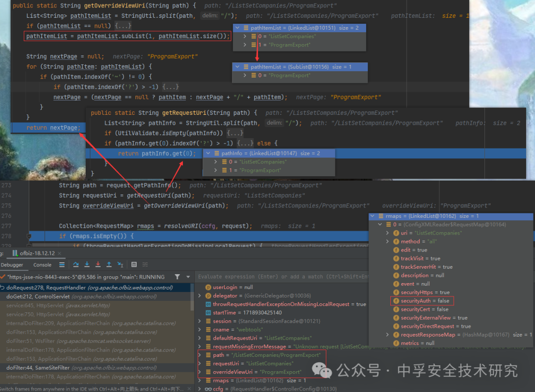Screen dimensions: 535x392
Task: Expand folded {...} block after pathItemList == null
Action: [x=123, y=26]
